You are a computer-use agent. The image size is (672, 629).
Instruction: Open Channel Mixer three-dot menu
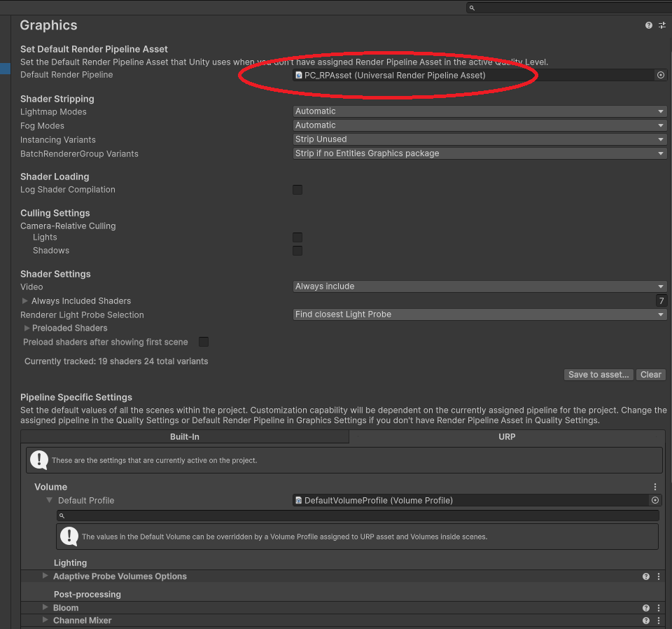click(658, 621)
